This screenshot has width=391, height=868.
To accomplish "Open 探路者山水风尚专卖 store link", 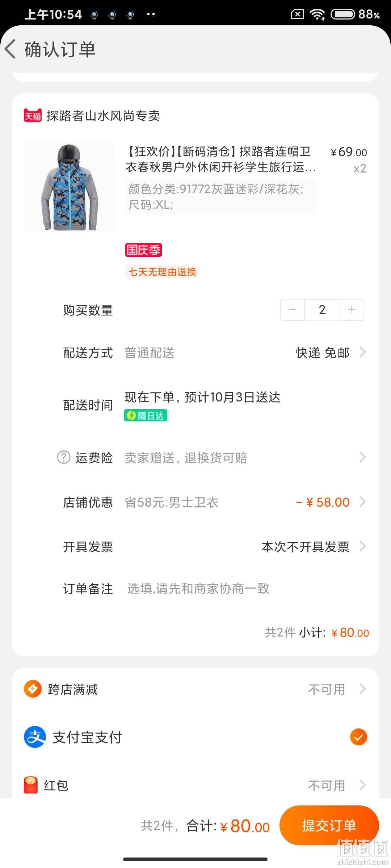I will (103, 116).
